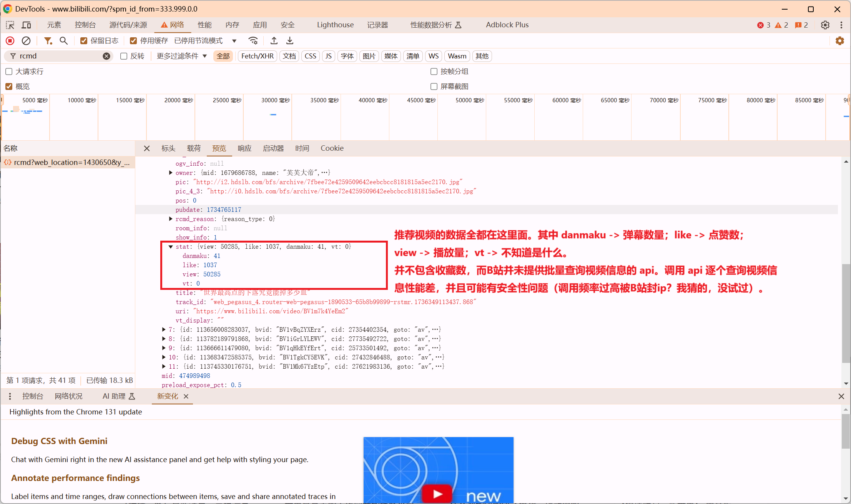
Task: Open the DevTools three-dot customize menu
Action: pyautogui.click(x=841, y=25)
